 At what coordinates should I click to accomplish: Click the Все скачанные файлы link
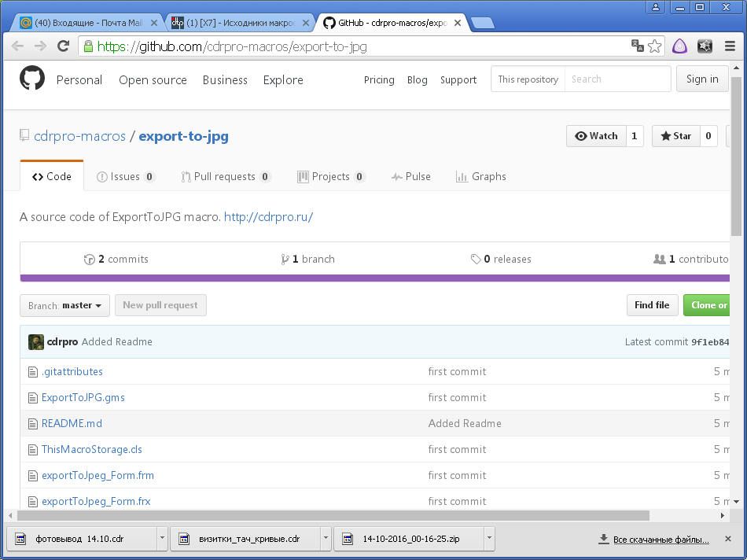661,540
